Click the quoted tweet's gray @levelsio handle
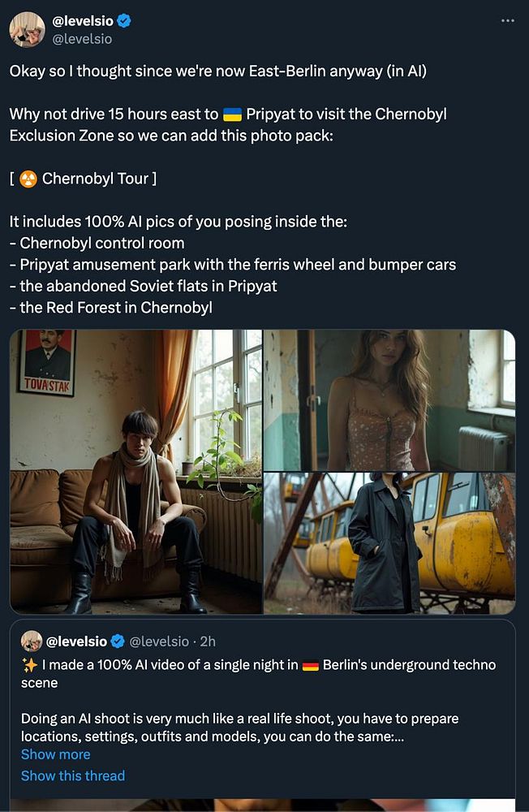 click(x=159, y=641)
